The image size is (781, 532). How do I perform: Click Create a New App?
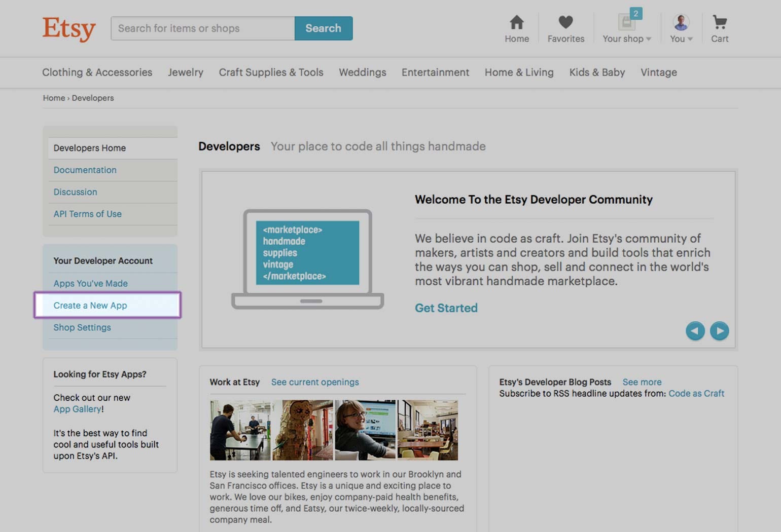[x=90, y=306]
